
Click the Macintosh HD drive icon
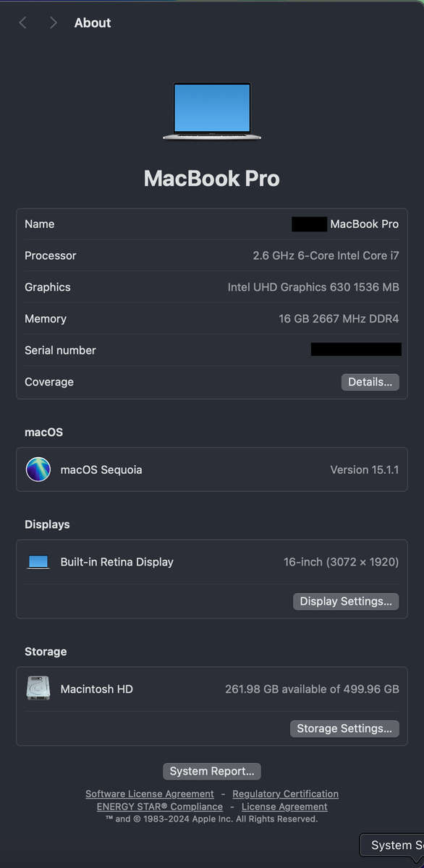[x=38, y=688]
